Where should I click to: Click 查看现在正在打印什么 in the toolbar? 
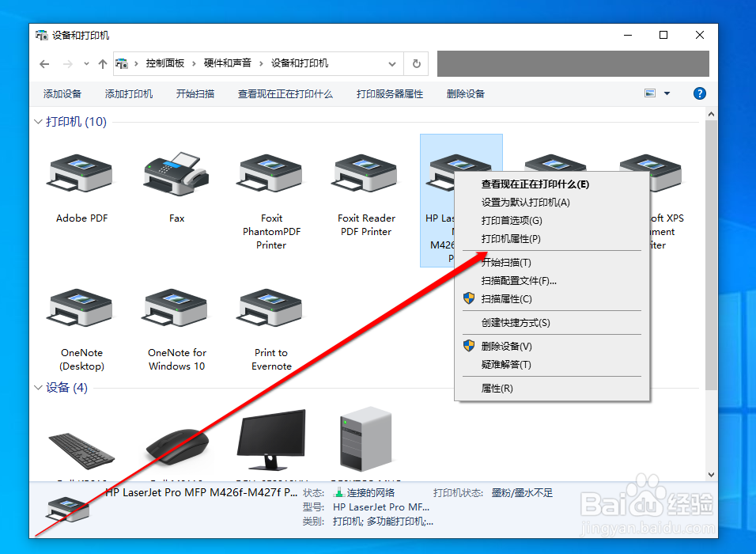[285, 94]
